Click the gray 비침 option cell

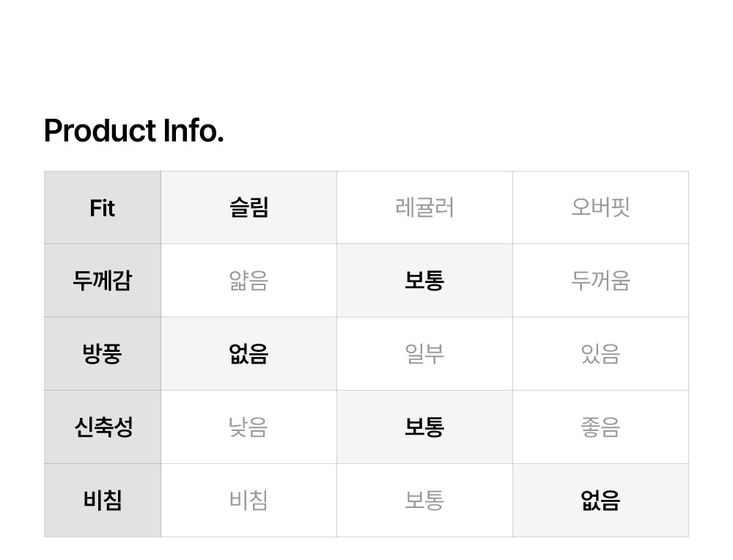248,501
